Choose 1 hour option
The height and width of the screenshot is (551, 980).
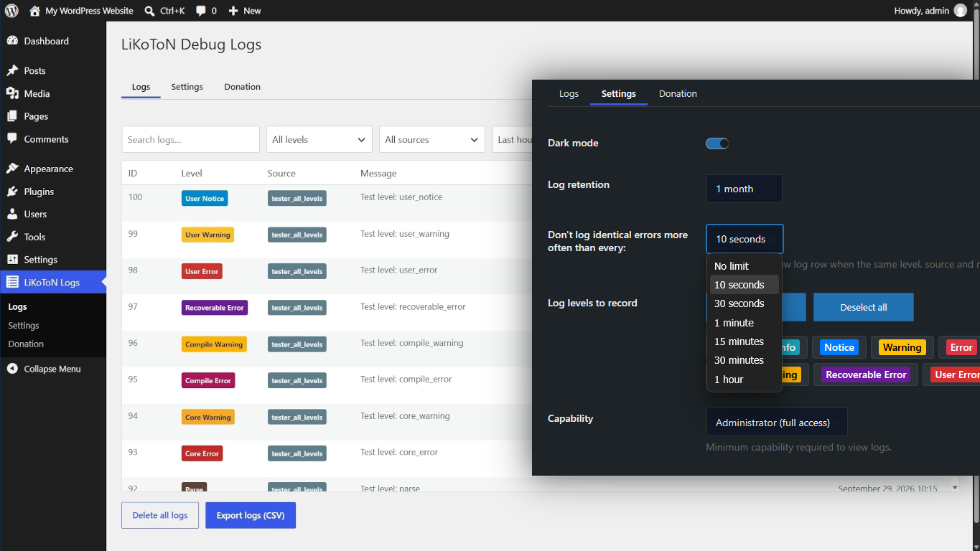[x=745, y=380]
